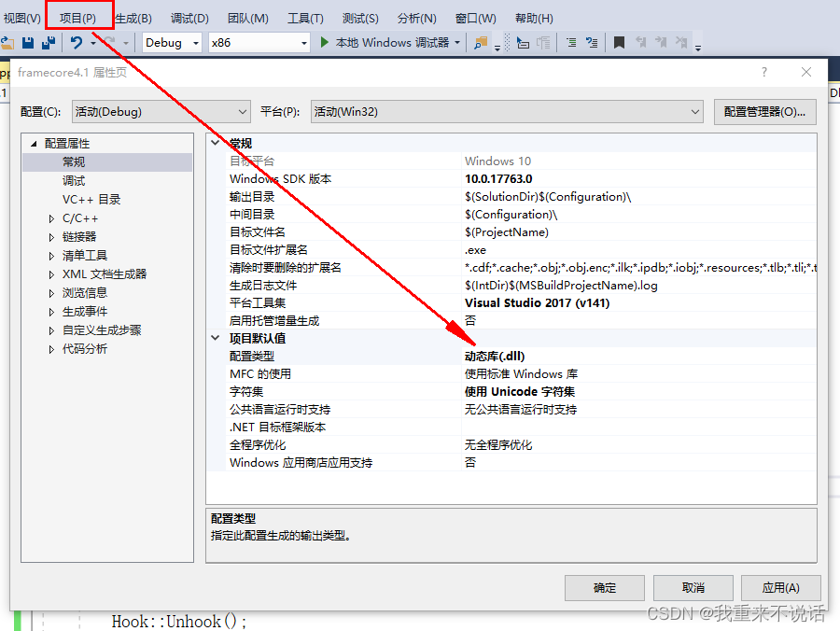The image size is (840, 631).
Task: Click the next bookmark icon
Action: point(661,43)
